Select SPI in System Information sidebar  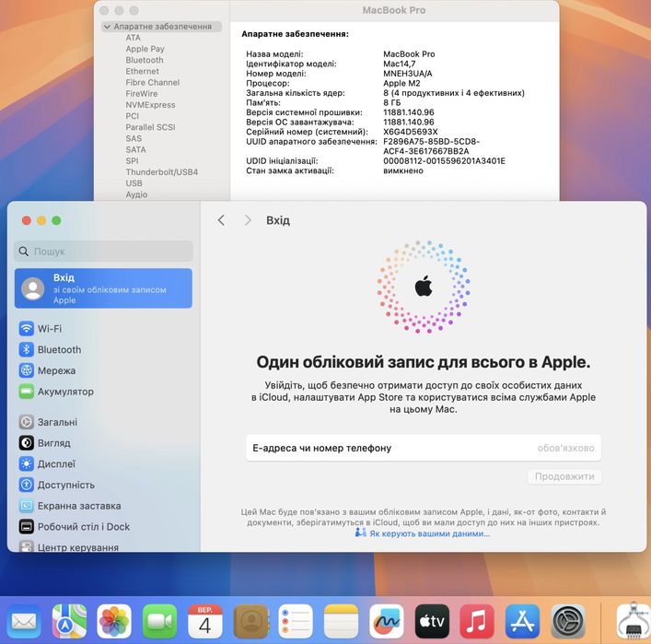coord(132,161)
